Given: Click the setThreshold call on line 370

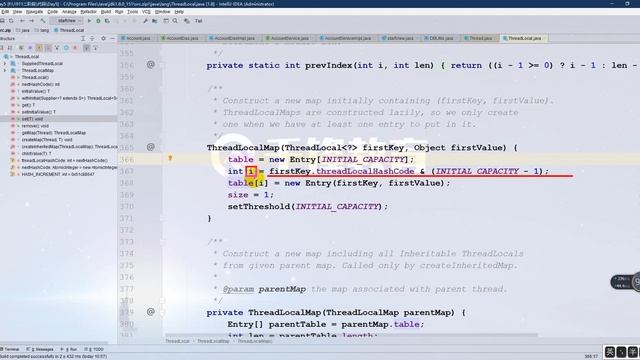Looking at the screenshot, I should (x=259, y=207).
